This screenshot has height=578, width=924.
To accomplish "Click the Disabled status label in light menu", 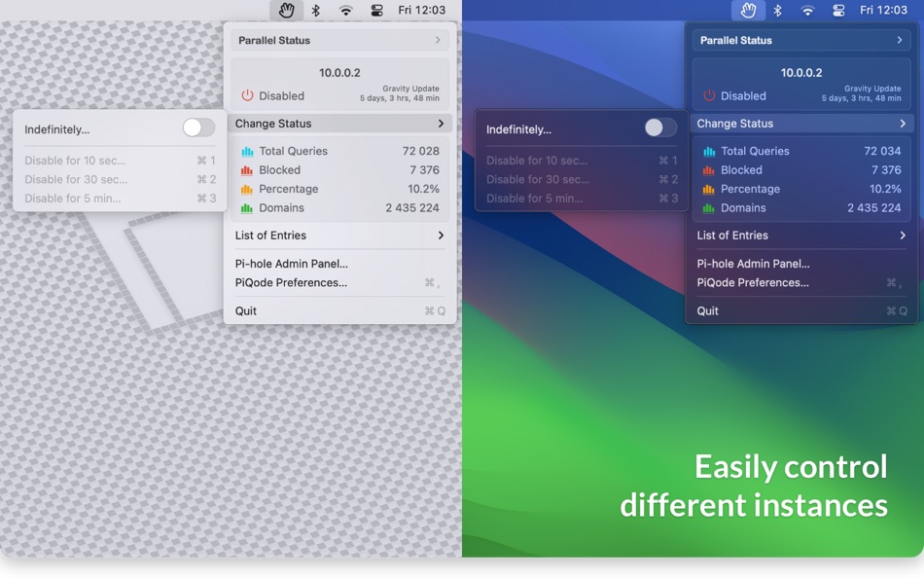I will [x=282, y=95].
